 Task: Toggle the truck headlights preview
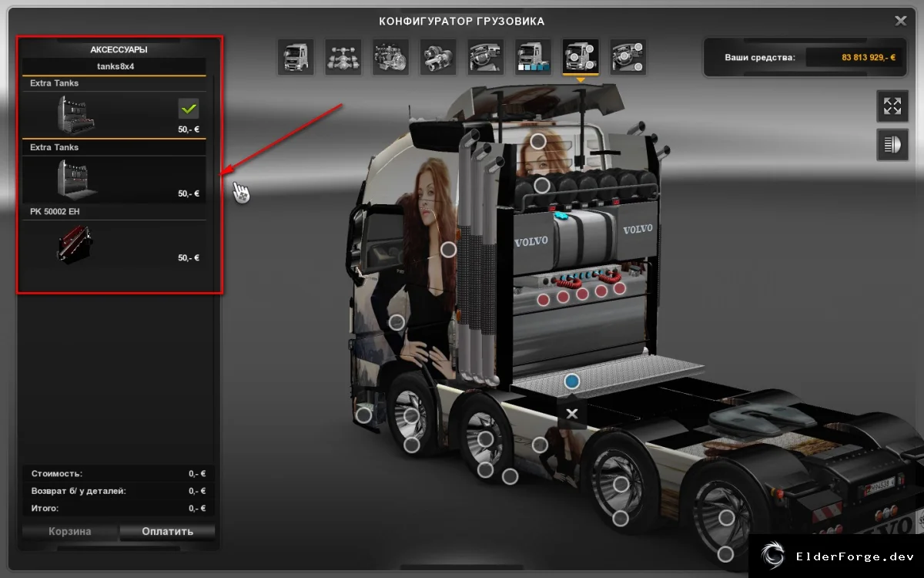pyautogui.click(x=892, y=145)
